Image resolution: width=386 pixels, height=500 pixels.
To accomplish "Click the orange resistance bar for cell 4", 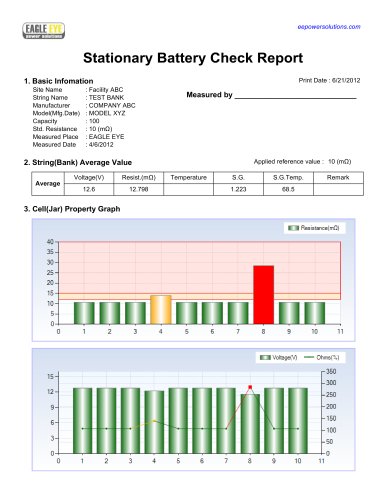I will point(161,310).
